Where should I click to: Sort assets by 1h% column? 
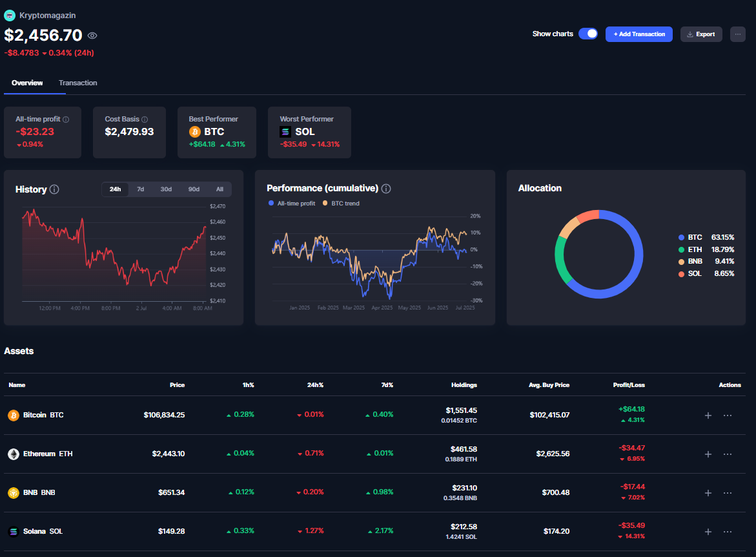tap(249, 384)
